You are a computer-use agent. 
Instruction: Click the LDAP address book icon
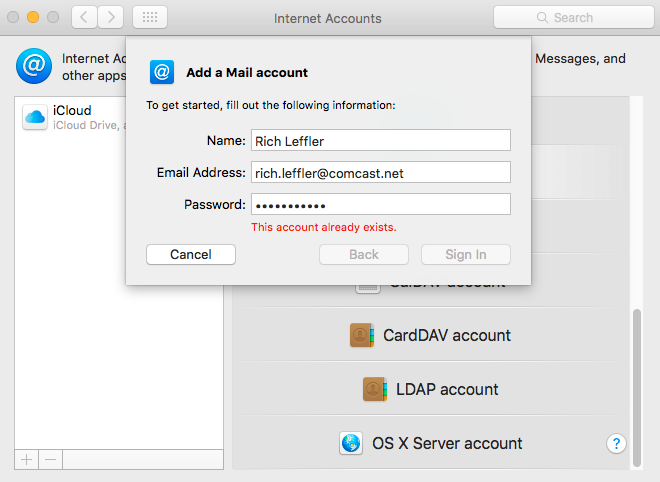tap(375, 389)
